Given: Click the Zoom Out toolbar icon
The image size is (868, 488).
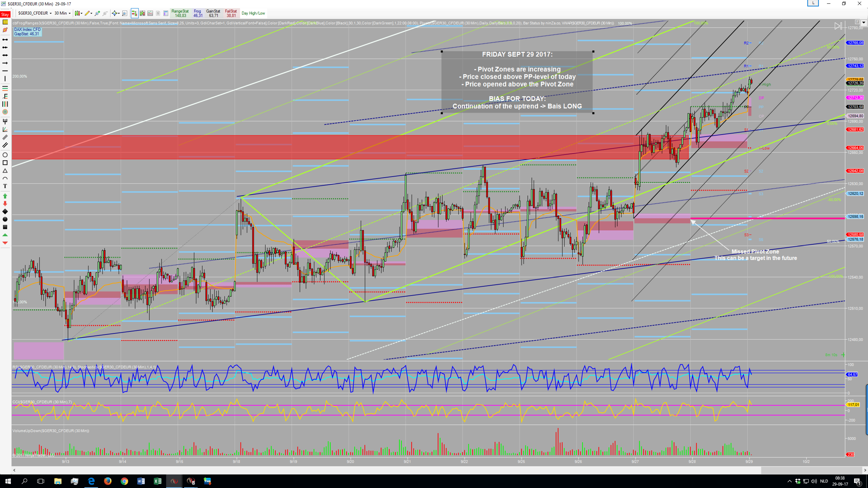Looking at the screenshot, I should pyautogui.click(x=105, y=13).
